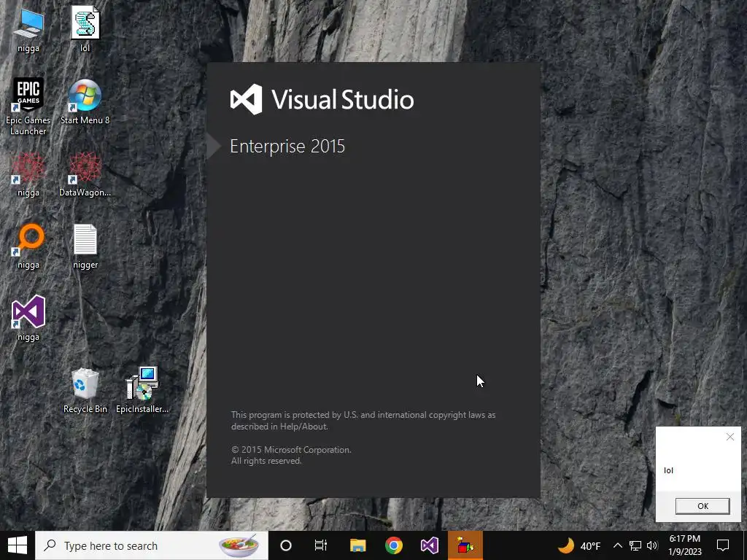The width and height of the screenshot is (747, 560).
Task: Switch to Visual Studio on the taskbar
Action: (429, 545)
